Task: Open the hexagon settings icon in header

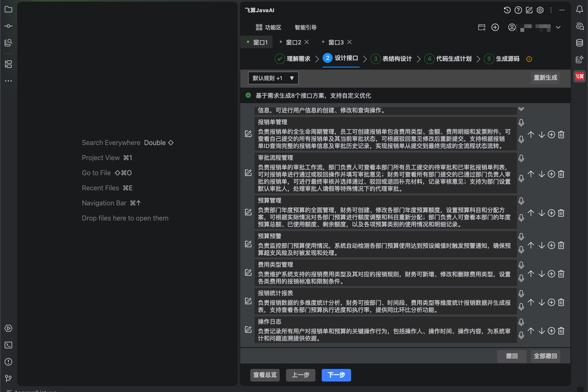Action: [x=540, y=10]
